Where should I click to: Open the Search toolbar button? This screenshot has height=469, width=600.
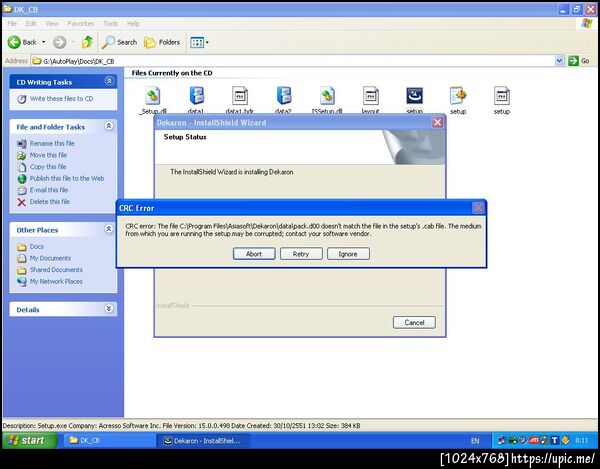pyautogui.click(x=119, y=42)
